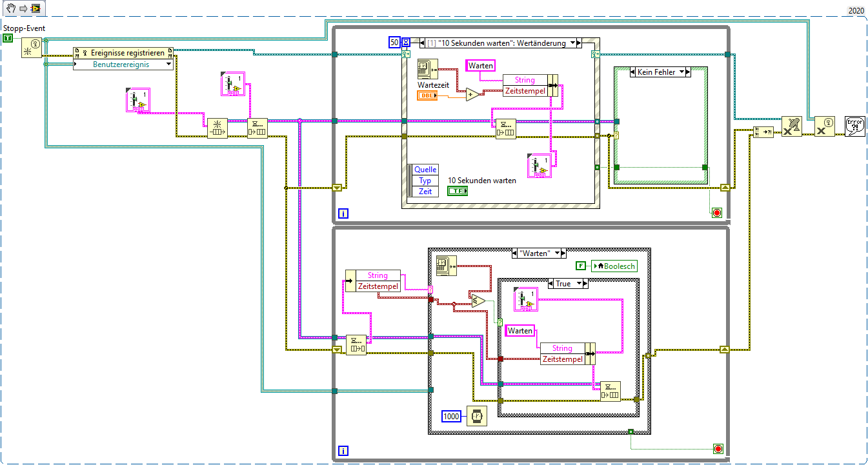Screen dimensions: 868x465
Task: Select the Simple Error Handler node
Action: pyautogui.click(x=854, y=126)
